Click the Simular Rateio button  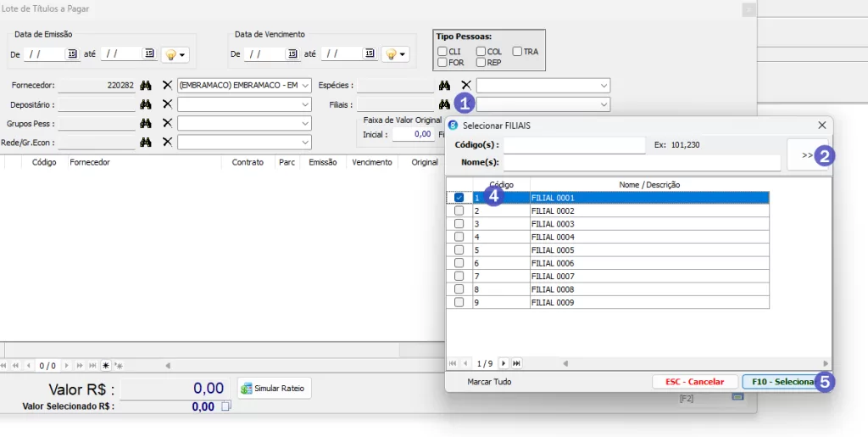275,388
